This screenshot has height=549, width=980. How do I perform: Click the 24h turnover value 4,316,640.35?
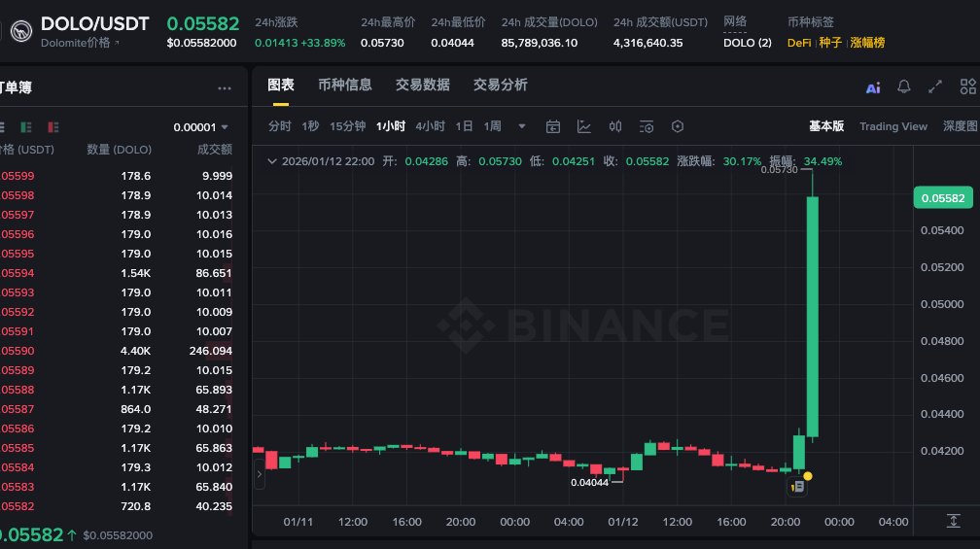pos(647,43)
